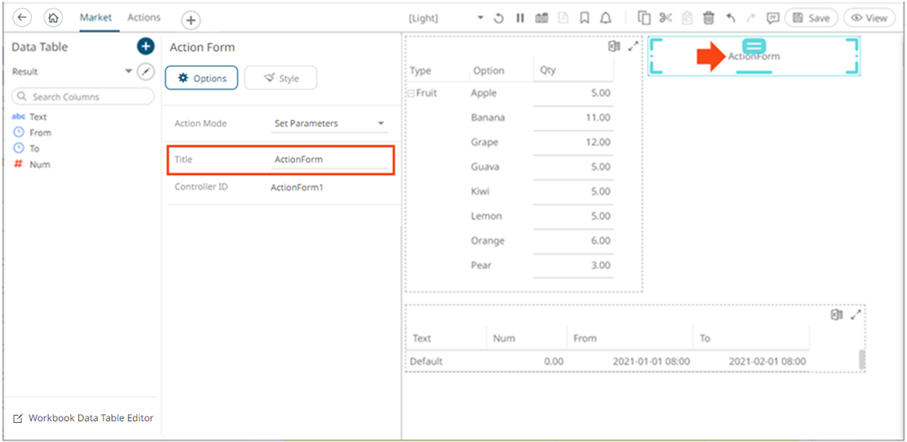Delete the selected part with trash icon
Viewport: 907px width, 442px height.
coord(709,18)
